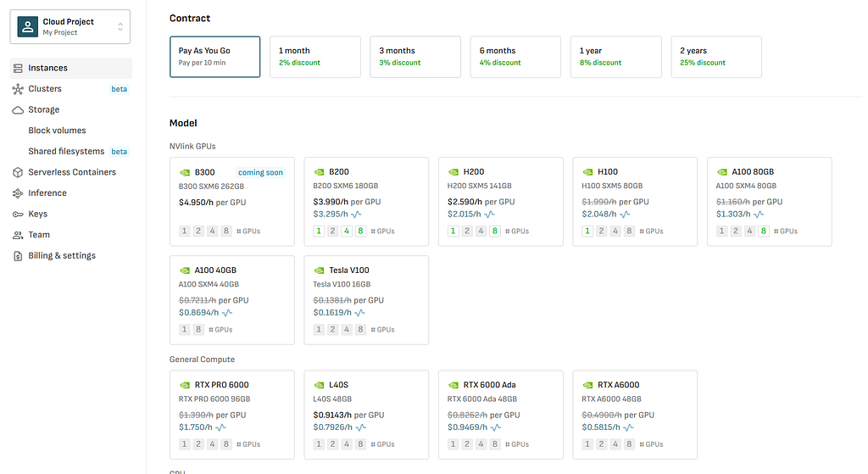Select 1 year contract option
Screen dimensions: 868x474
click(x=616, y=57)
